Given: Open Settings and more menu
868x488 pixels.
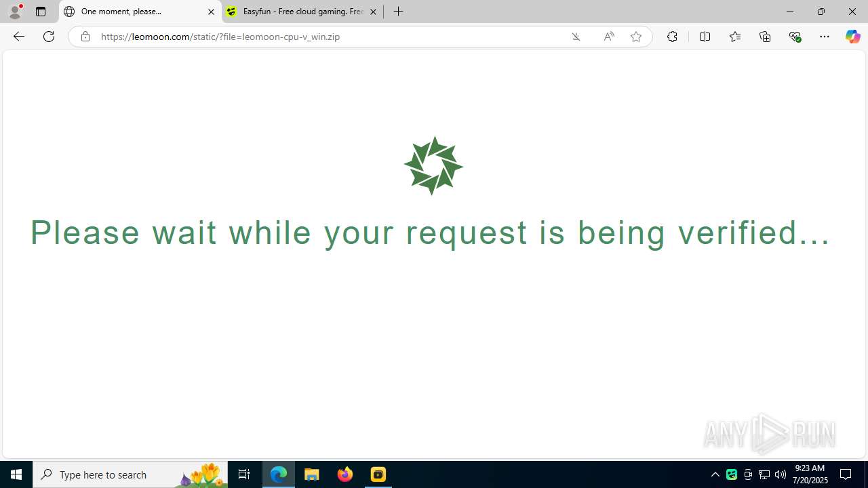Looking at the screenshot, I should [825, 37].
